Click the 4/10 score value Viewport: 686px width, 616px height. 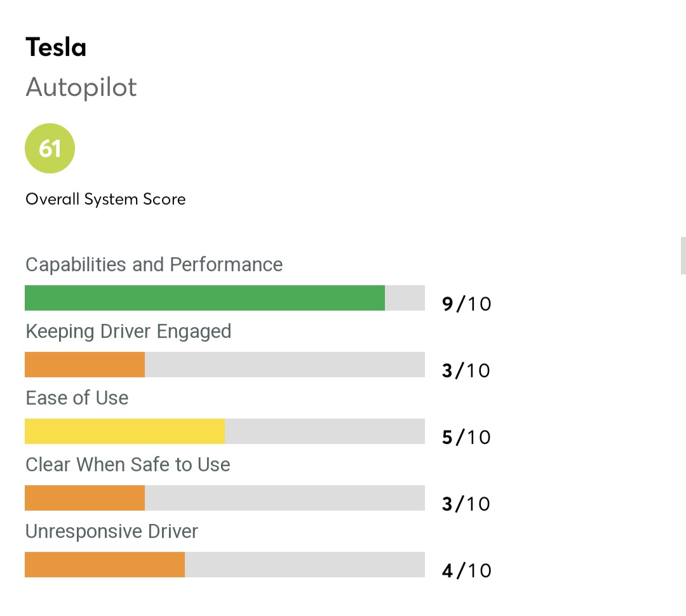point(466,571)
